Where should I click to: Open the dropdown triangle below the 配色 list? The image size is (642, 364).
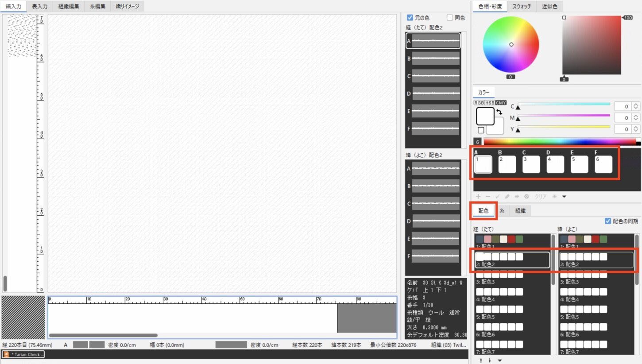click(x=500, y=360)
